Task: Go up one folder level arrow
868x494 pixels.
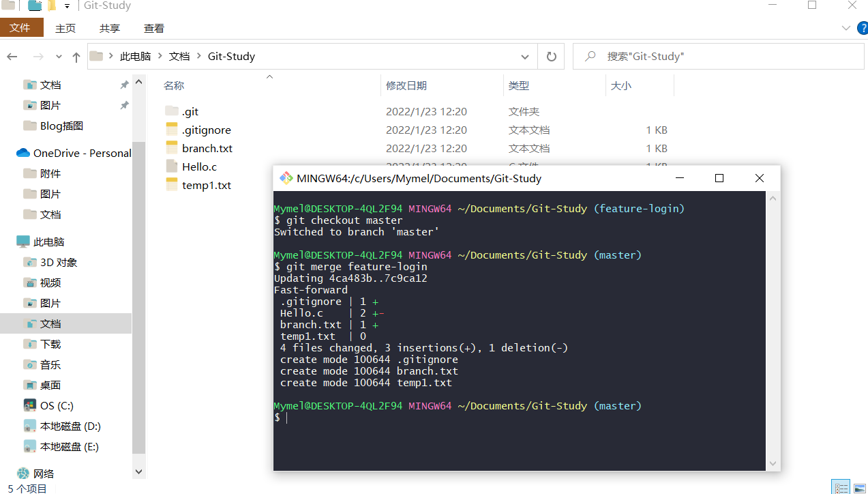Action: click(76, 57)
